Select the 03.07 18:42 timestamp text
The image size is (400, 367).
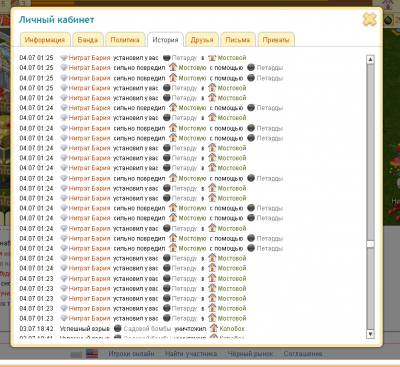36,329
